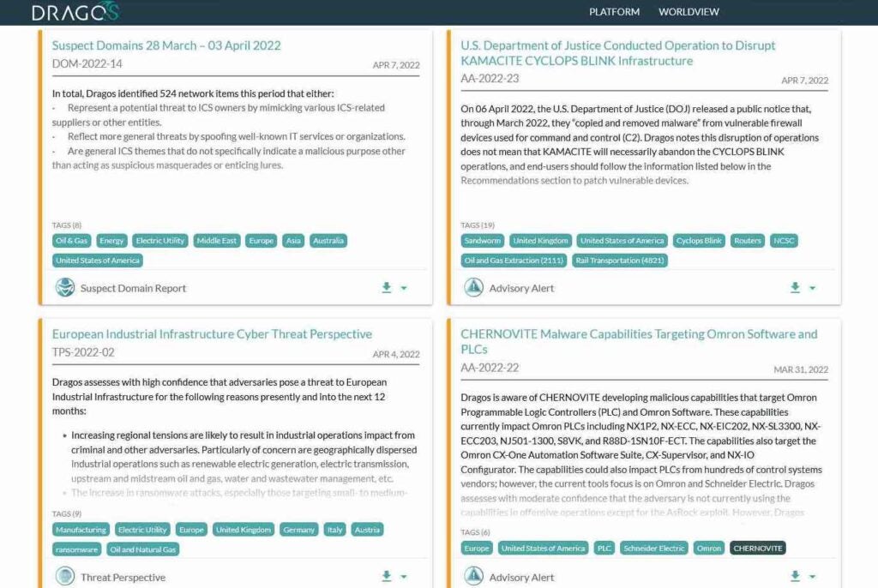Screen dimensions: 878x588
Task: Select the Energy tag
Action: pyautogui.click(x=111, y=241)
